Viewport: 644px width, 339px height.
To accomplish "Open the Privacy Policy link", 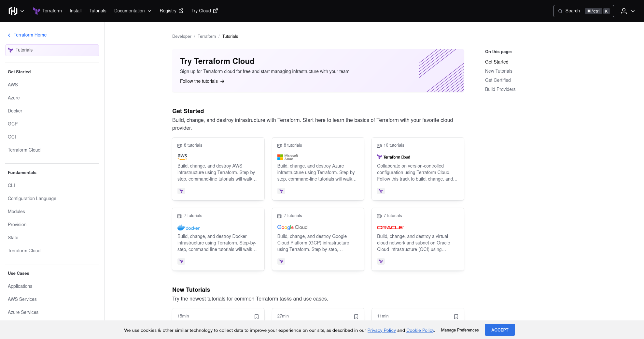I will pos(382,330).
